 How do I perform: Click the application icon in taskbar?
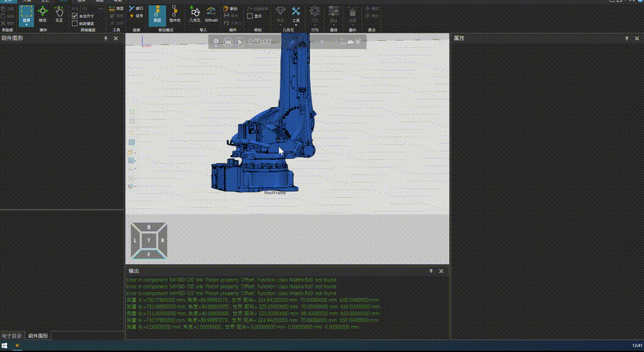coord(18,346)
